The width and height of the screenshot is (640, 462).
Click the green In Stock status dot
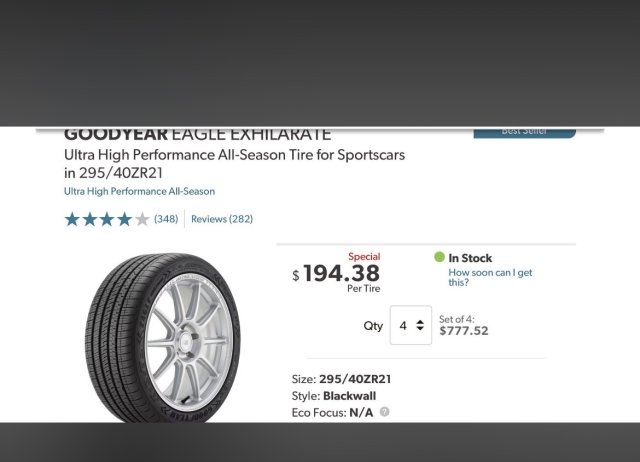coord(439,257)
